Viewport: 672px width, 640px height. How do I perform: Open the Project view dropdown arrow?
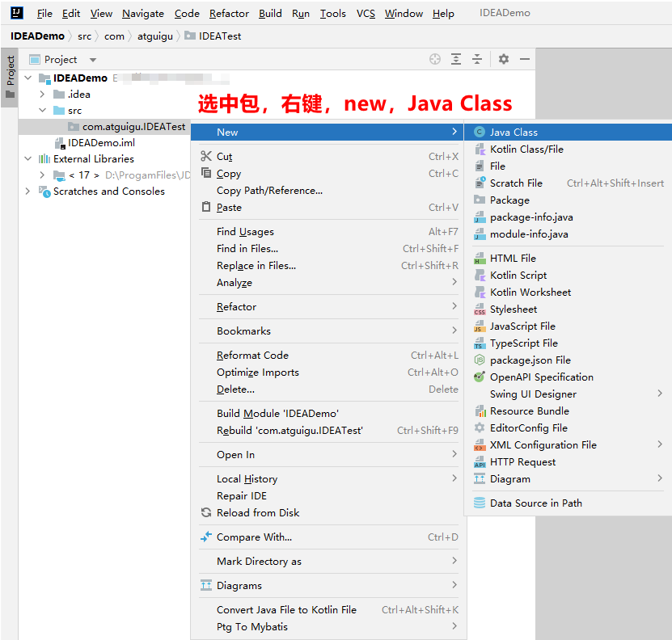(x=93, y=60)
